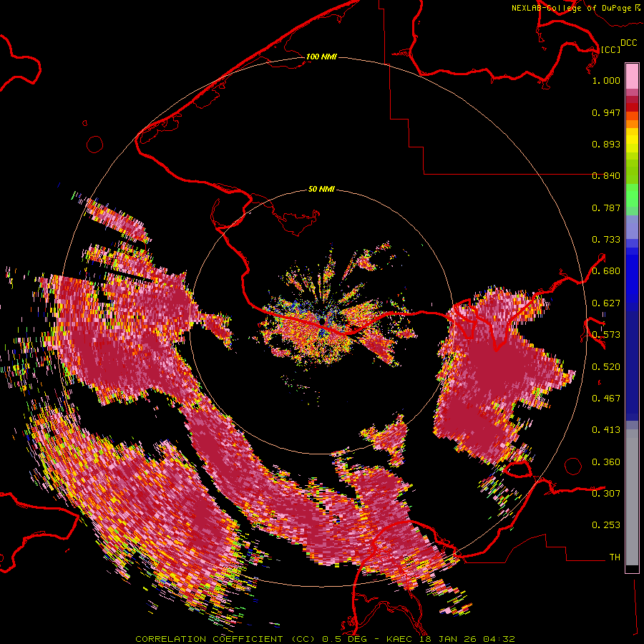
Task: Click the 04:32 timestamp
Action: click(499, 639)
